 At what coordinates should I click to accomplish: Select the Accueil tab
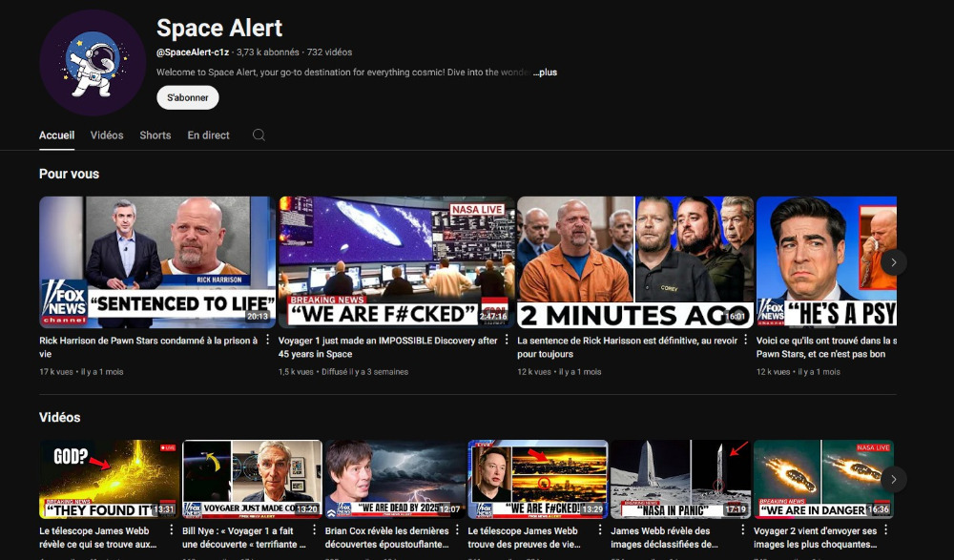coord(56,135)
